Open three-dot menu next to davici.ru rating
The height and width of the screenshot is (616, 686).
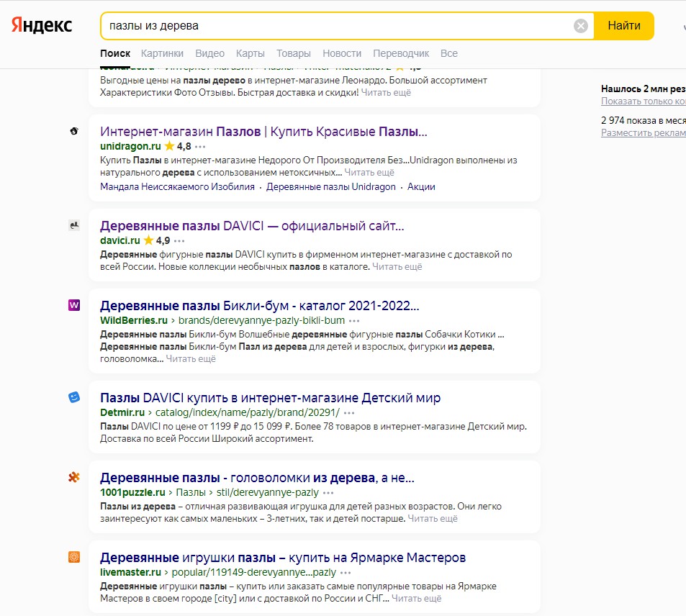(x=179, y=241)
